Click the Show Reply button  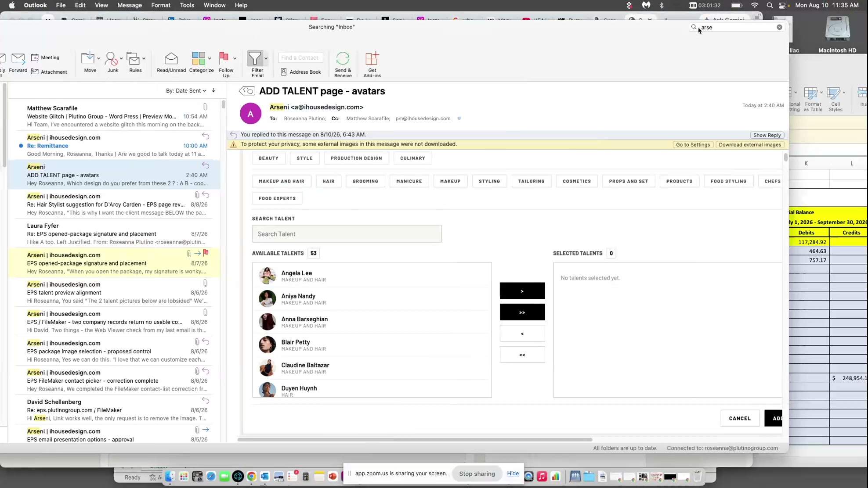point(767,135)
